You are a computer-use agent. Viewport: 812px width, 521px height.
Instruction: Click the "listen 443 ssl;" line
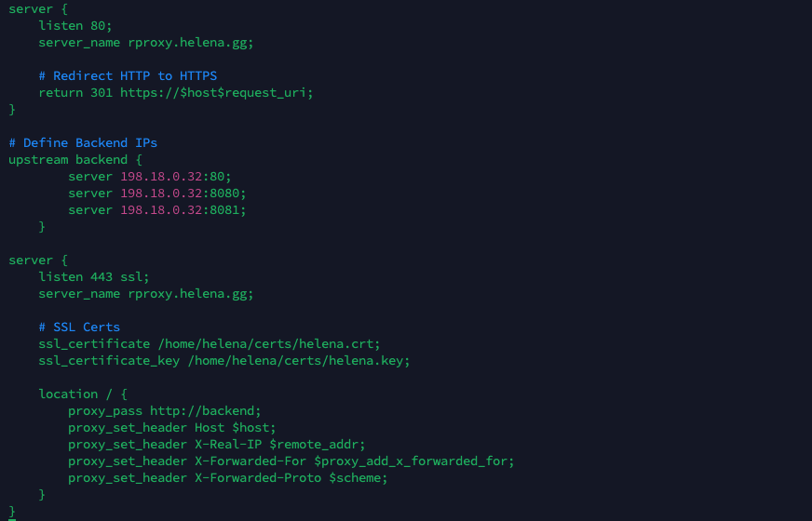pyautogui.click(x=94, y=276)
